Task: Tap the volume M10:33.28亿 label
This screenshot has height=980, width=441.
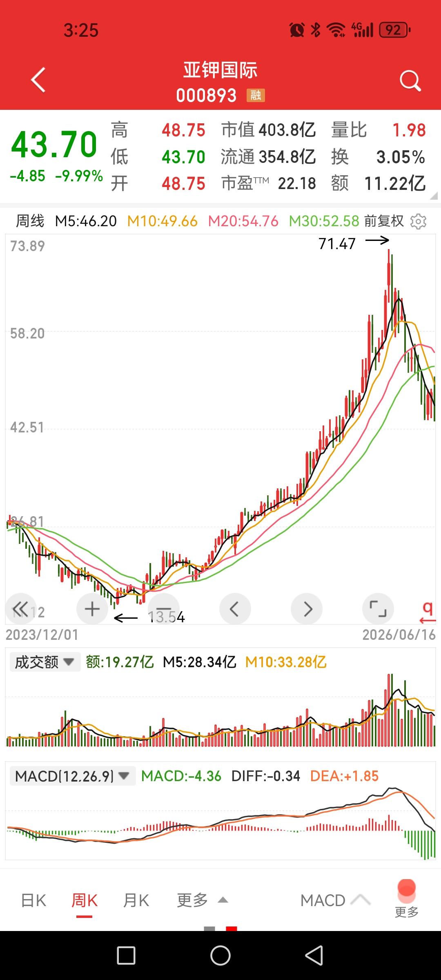Action: 286,662
